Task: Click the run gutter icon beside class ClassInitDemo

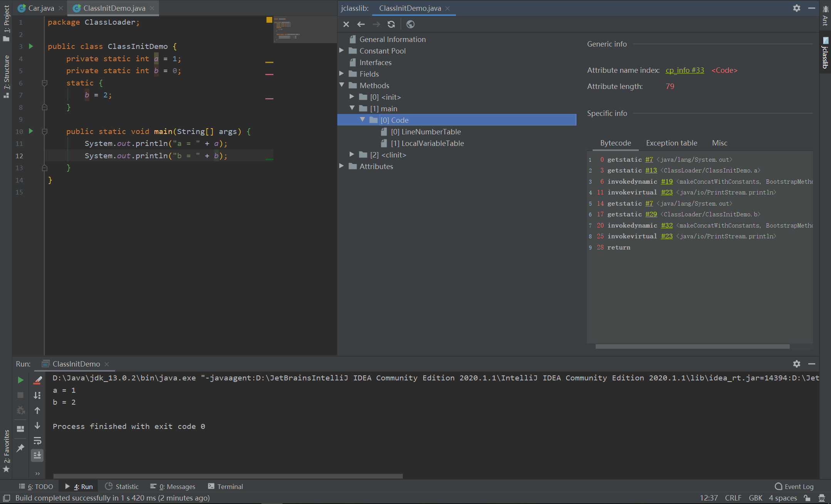Action: pyautogui.click(x=31, y=46)
